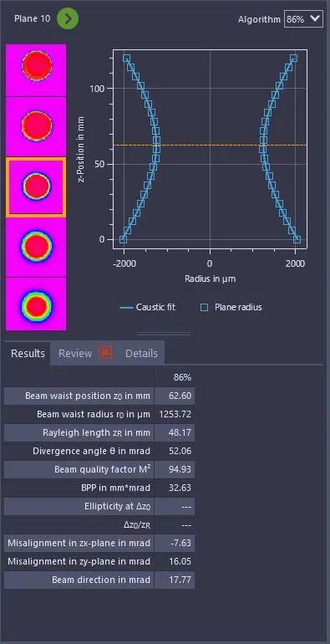Toggle Caustic fit line in legend
This screenshot has height=644, width=330.
(x=147, y=307)
